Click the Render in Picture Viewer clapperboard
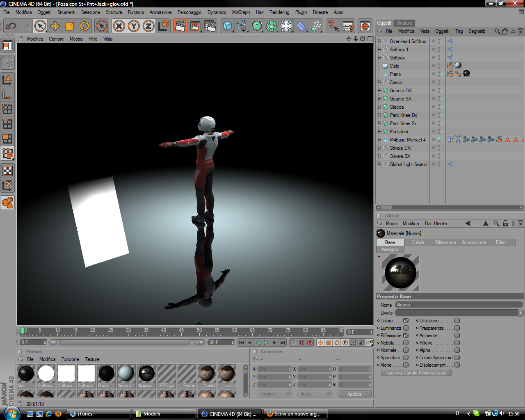 click(x=195, y=26)
